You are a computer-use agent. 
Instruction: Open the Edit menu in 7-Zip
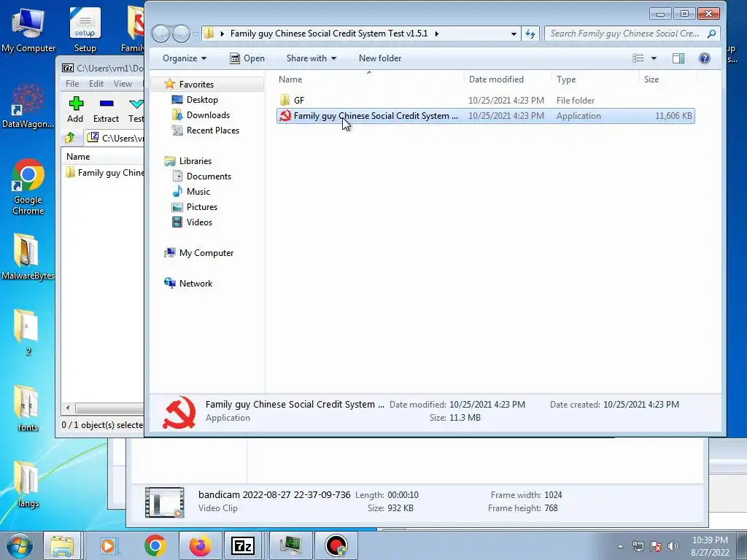[x=96, y=84]
